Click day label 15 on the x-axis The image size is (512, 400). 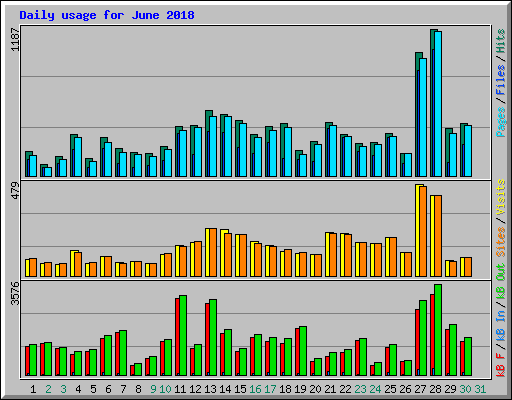pos(240,389)
